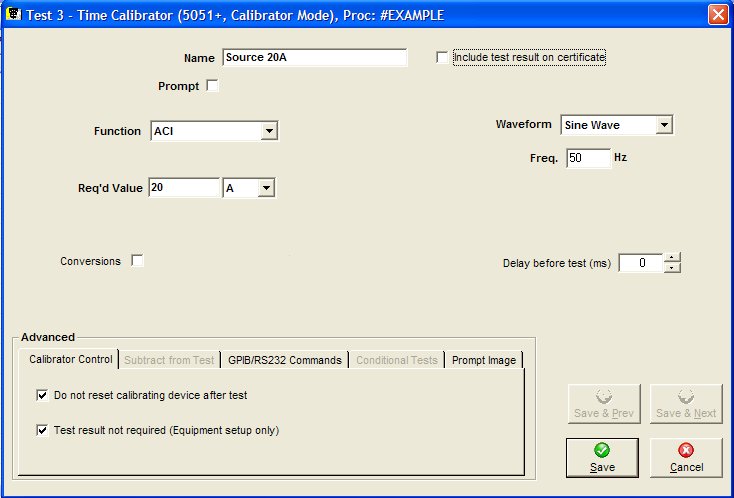Expand the Waveform Sine Wave dropdown
734x498 pixels.
664,125
